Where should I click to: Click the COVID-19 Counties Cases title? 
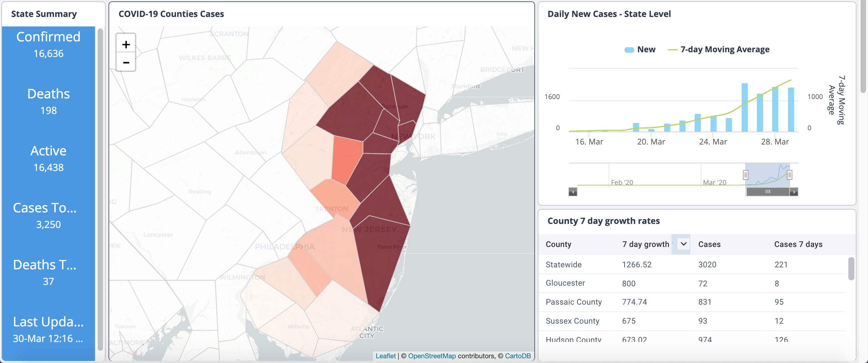[171, 14]
